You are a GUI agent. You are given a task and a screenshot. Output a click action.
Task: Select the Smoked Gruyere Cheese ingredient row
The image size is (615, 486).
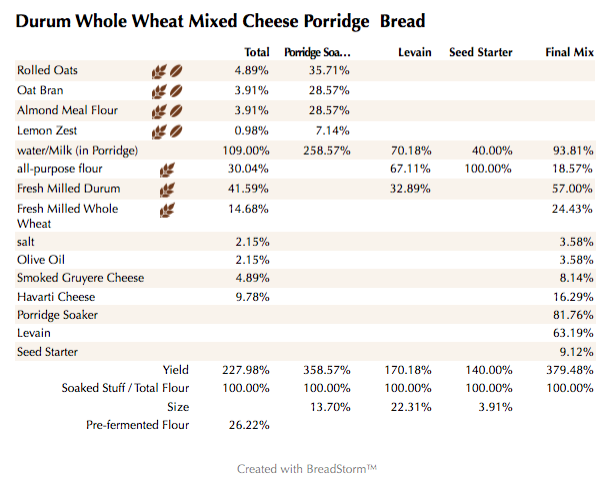point(80,278)
